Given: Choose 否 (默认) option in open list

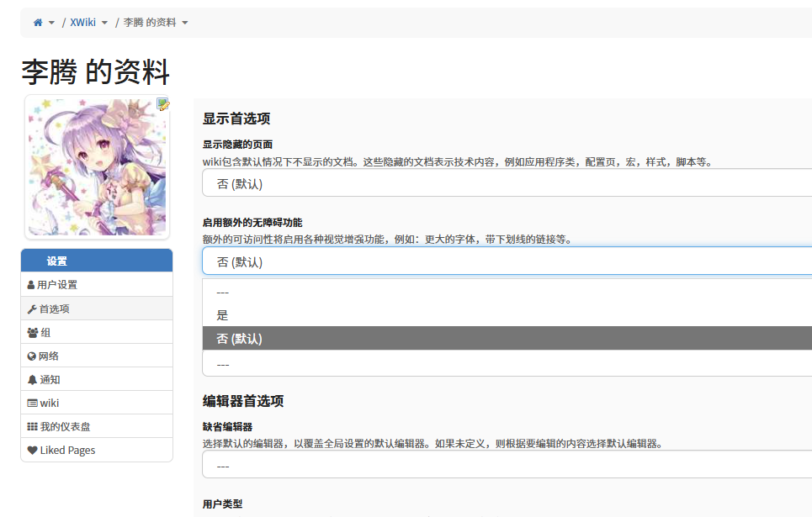Looking at the screenshot, I should (x=240, y=339).
